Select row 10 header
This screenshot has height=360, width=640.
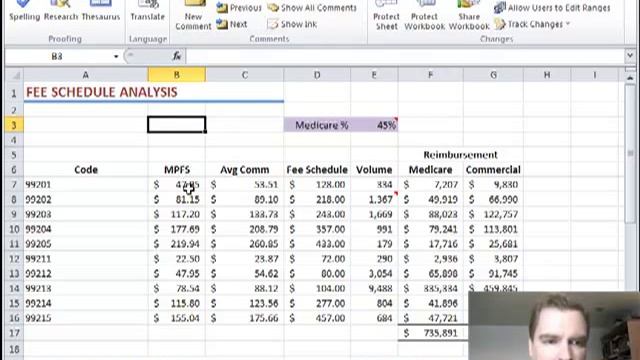click(x=14, y=229)
